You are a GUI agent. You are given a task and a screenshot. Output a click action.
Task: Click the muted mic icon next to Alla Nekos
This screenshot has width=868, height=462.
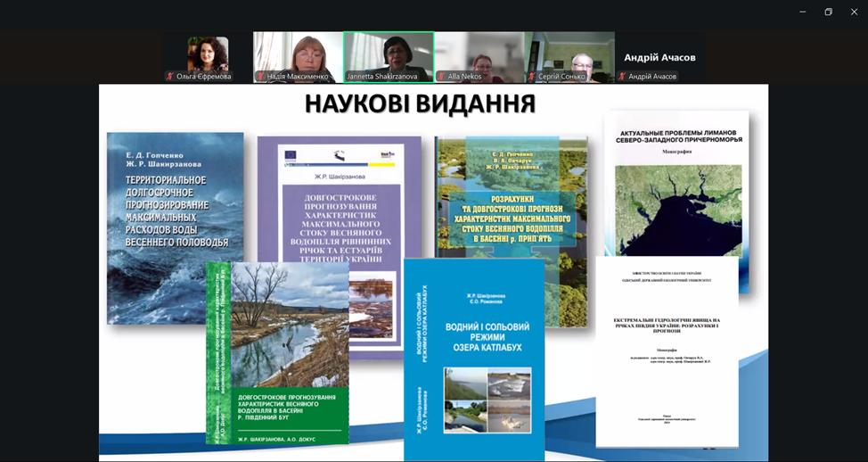(441, 77)
